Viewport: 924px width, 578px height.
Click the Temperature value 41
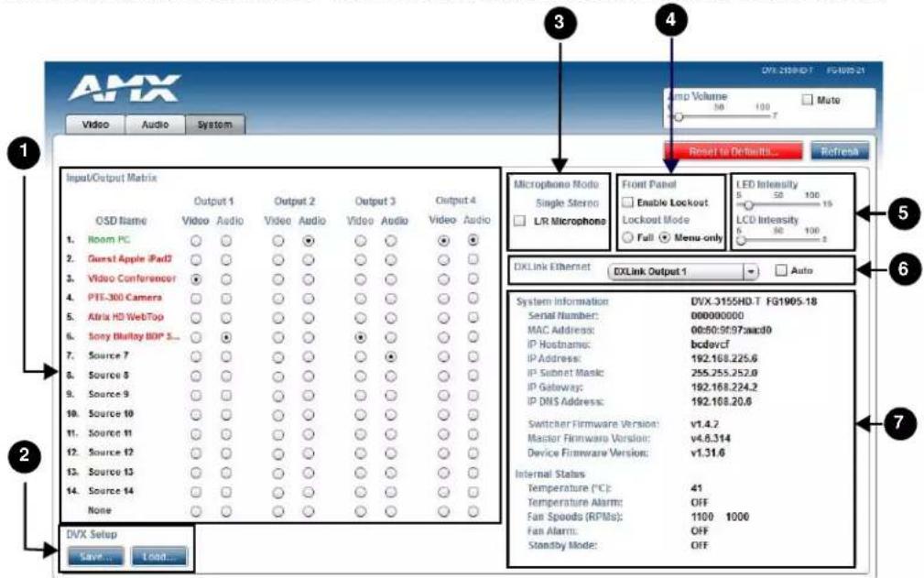click(x=696, y=488)
